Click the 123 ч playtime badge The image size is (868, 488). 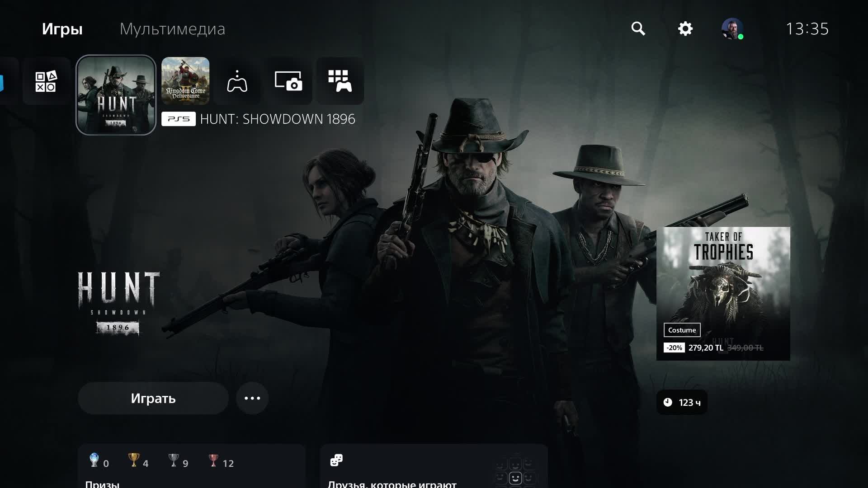click(682, 402)
